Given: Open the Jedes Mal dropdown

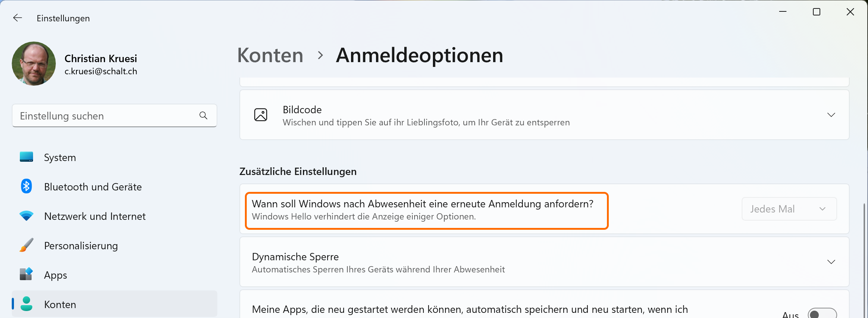Looking at the screenshot, I should pos(789,209).
